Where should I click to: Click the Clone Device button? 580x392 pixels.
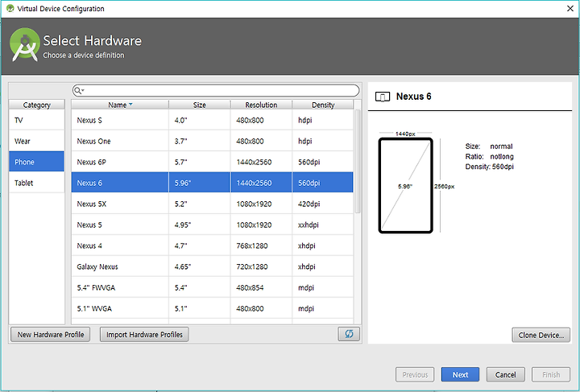pyautogui.click(x=541, y=335)
